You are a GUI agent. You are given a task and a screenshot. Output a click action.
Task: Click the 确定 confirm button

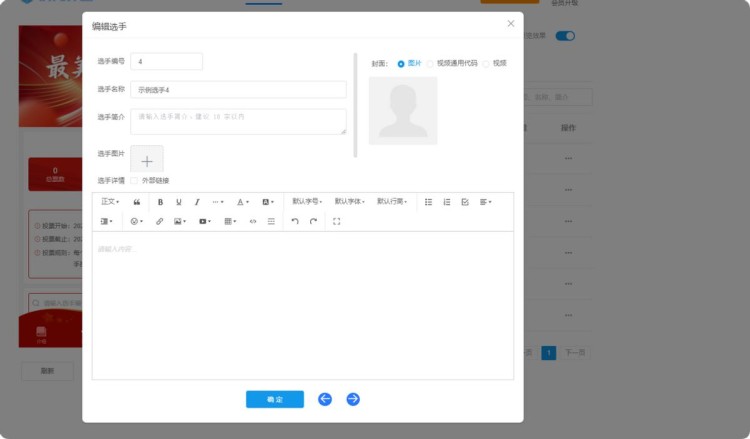coord(274,399)
